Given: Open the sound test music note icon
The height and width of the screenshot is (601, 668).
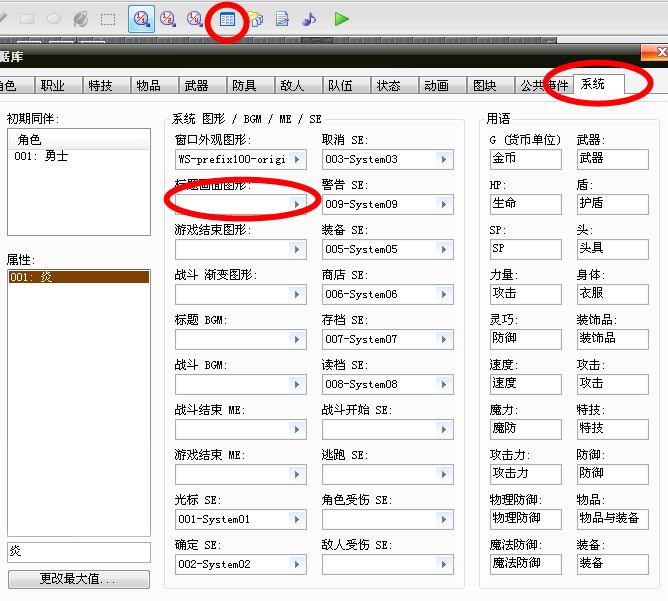Looking at the screenshot, I should coord(309,19).
